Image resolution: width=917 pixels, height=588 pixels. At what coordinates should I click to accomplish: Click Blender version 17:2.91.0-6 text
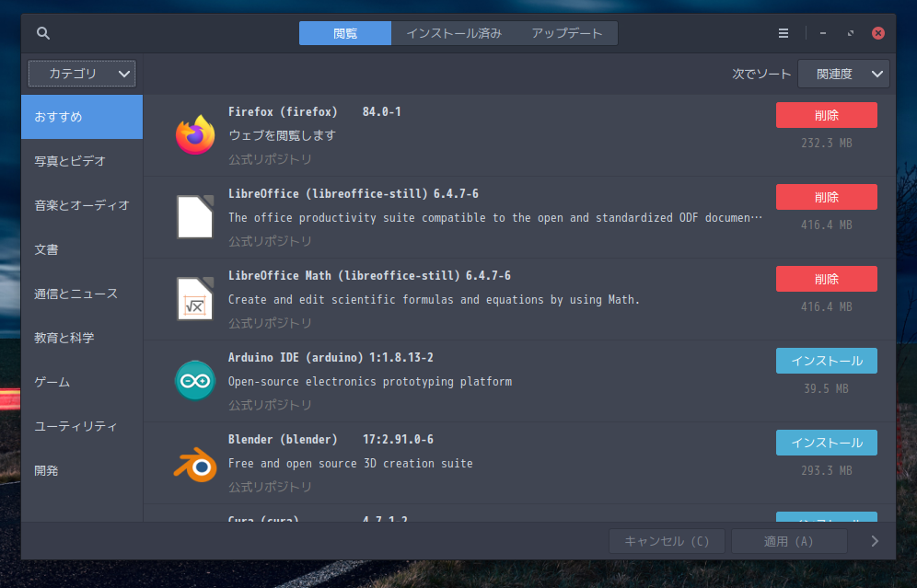tap(399, 439)
